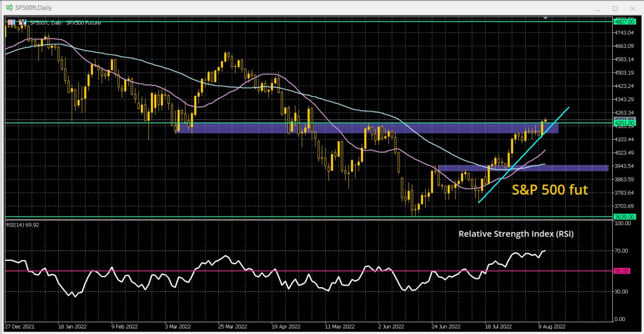The image size is (644, 334).
Task: Select the 3639.00 green price level label
Action: (625, 217)
